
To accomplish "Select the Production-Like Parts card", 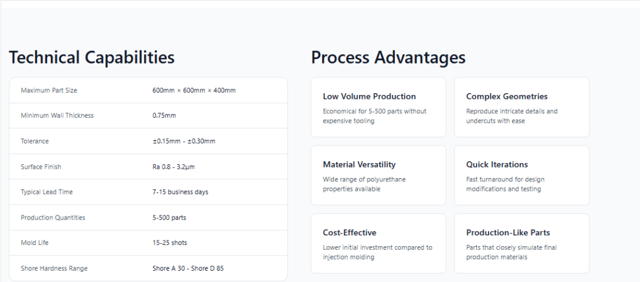I will coord(521,243).
